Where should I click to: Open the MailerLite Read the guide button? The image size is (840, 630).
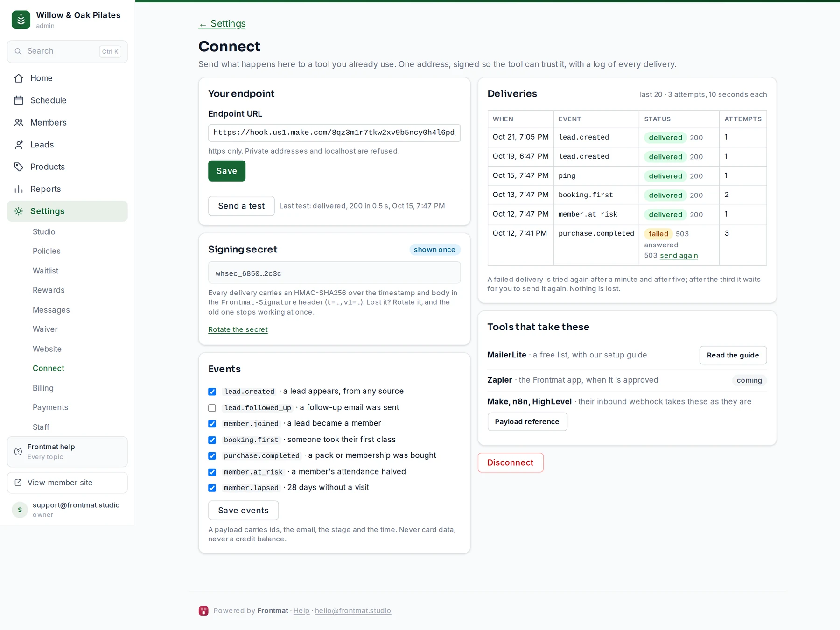(733, 356)
